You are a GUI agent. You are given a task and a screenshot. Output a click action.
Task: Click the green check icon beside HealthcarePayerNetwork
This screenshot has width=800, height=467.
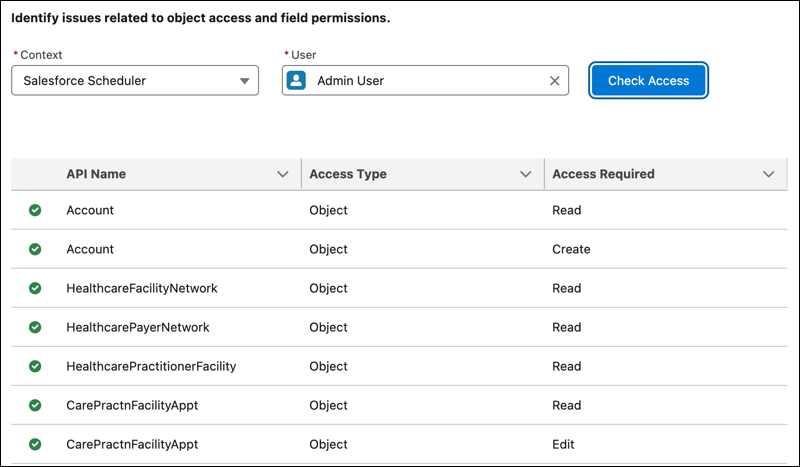[x=35, y=327]
